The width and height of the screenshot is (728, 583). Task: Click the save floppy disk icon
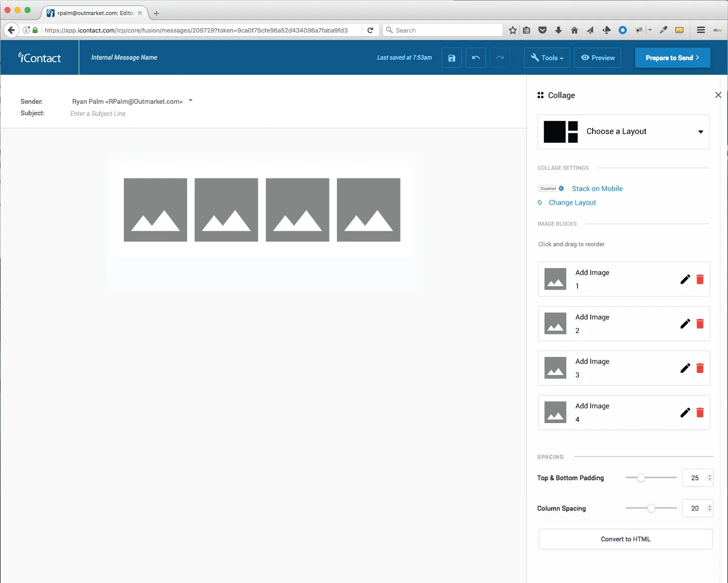click(x=452, y=58)
